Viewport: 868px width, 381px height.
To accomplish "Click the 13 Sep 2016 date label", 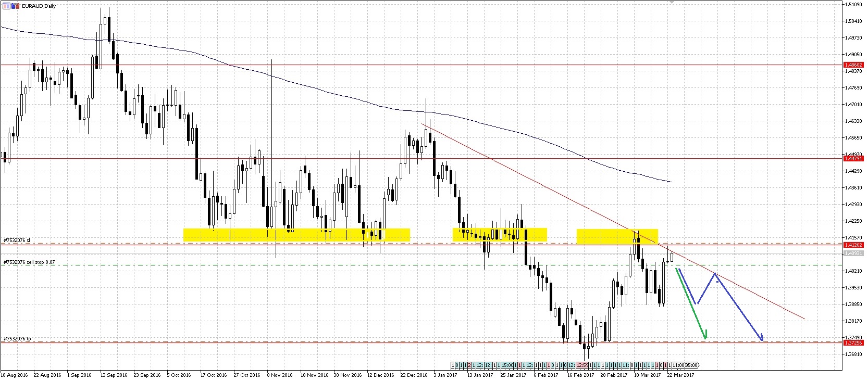I will pos(115,374).
